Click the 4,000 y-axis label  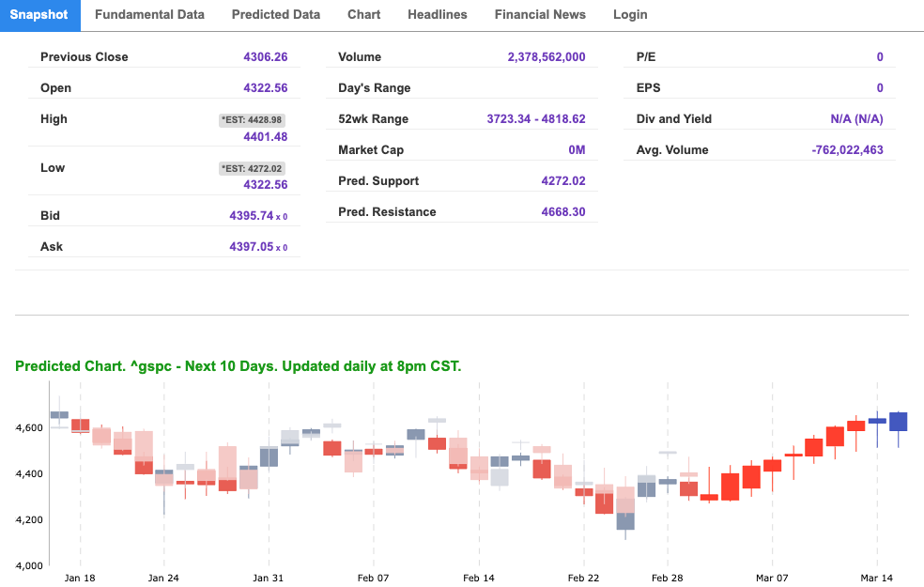tap(30, 565)
